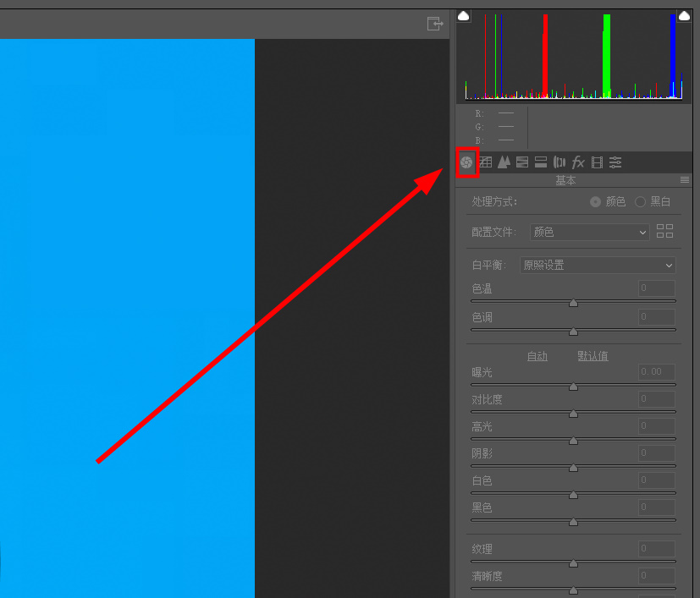Open the Presets panel sliders icon
700x598 pixels.
[x=615, y=162]
